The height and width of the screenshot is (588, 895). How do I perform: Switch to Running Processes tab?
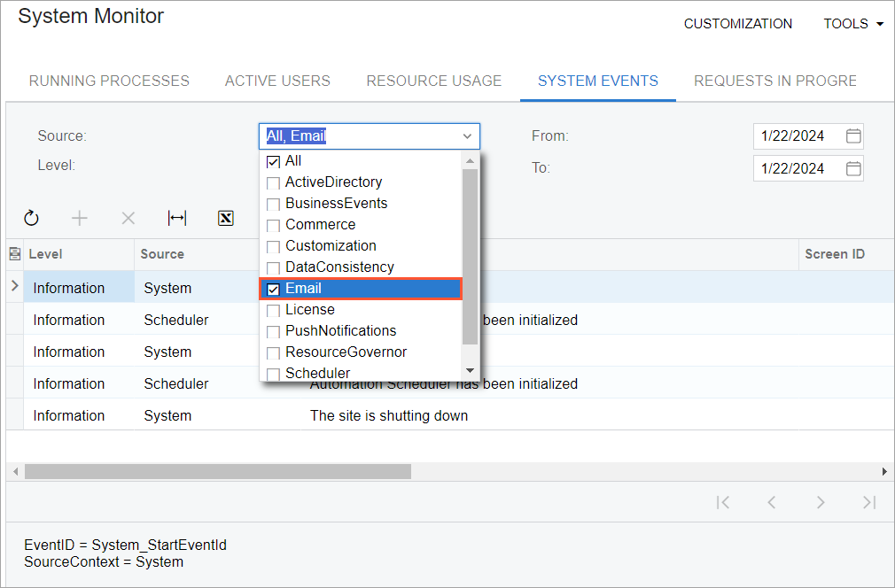tap(109, 81)
